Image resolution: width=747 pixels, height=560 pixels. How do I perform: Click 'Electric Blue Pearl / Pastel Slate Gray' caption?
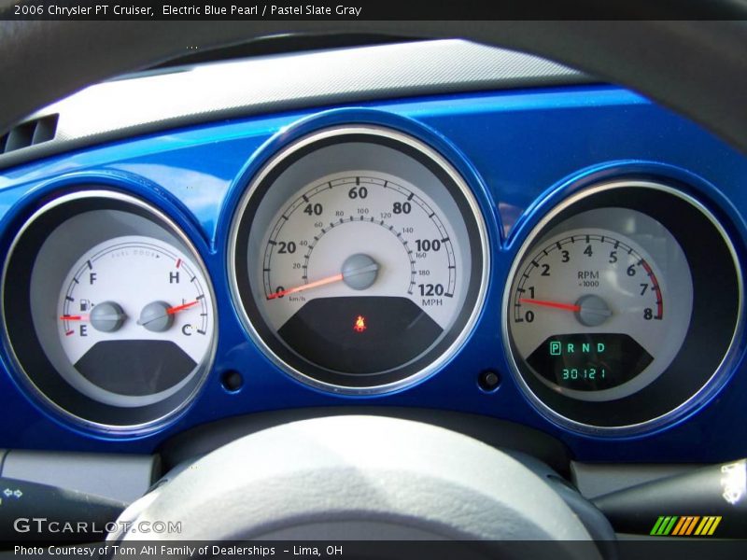pos(261,10)
